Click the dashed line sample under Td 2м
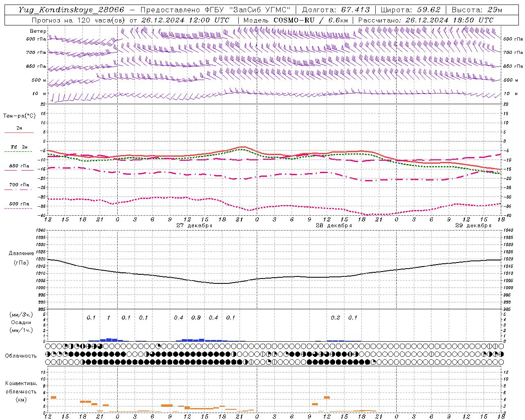Image resolution: width=525 pixels, height=420 pixels. pos(18,152)
